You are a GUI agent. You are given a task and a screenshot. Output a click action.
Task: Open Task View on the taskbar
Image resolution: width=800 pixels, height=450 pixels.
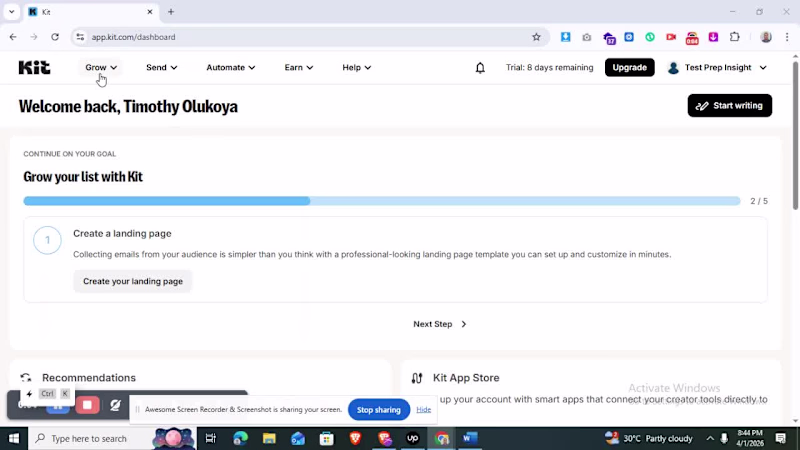tap(211, 438)
